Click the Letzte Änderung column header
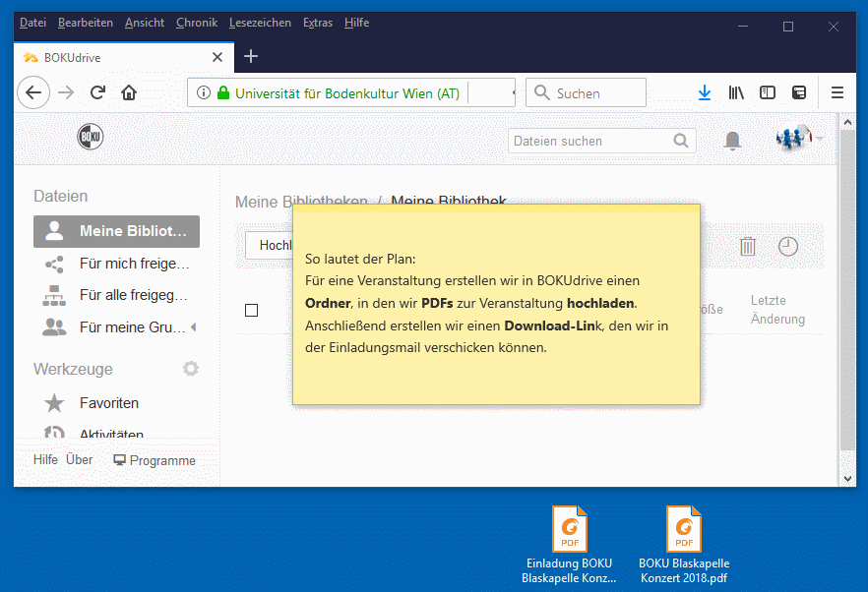The width and height of the screenshot is (868, 592). pos(777,310)
